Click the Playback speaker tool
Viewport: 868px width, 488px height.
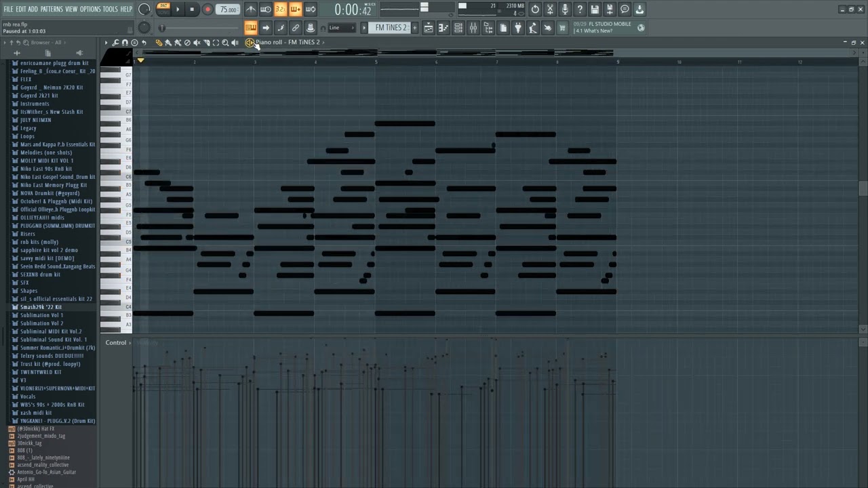(x=235, y=43)
